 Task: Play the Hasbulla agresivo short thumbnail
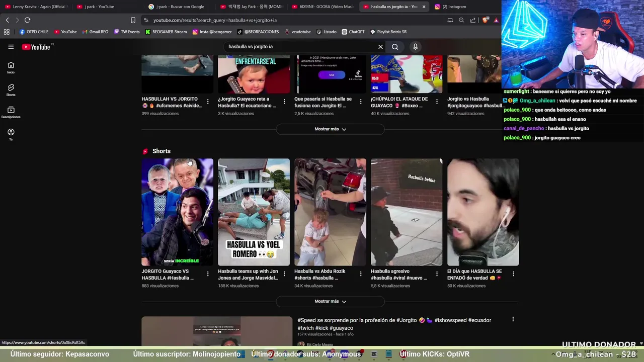coord(407,212)
